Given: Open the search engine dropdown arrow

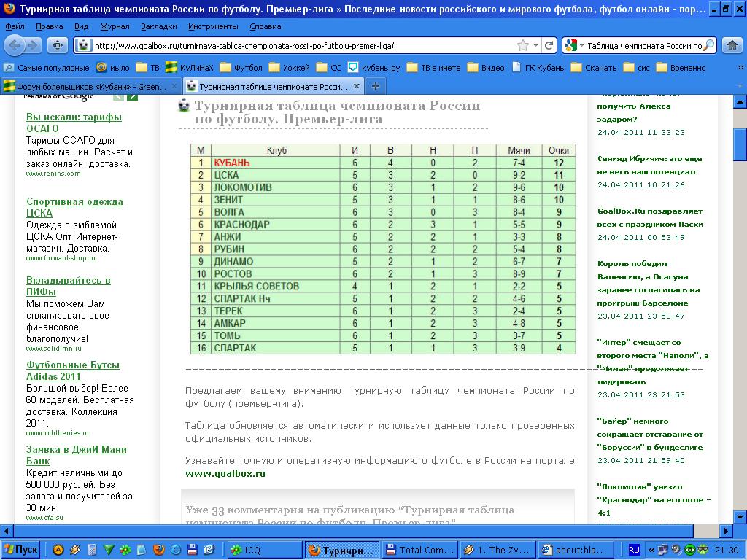Looking at the screenshot, I should [581, 46].
